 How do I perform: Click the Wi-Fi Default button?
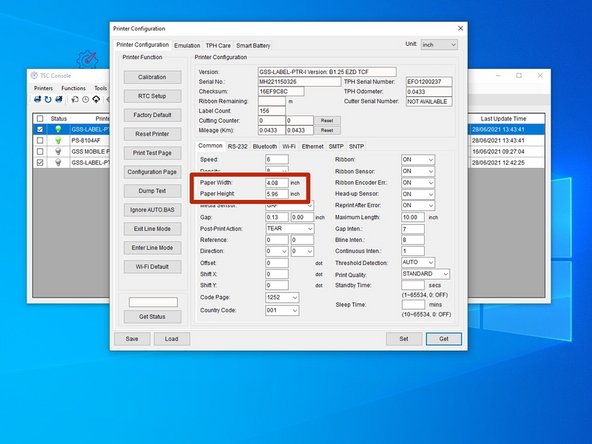point(152,267)
